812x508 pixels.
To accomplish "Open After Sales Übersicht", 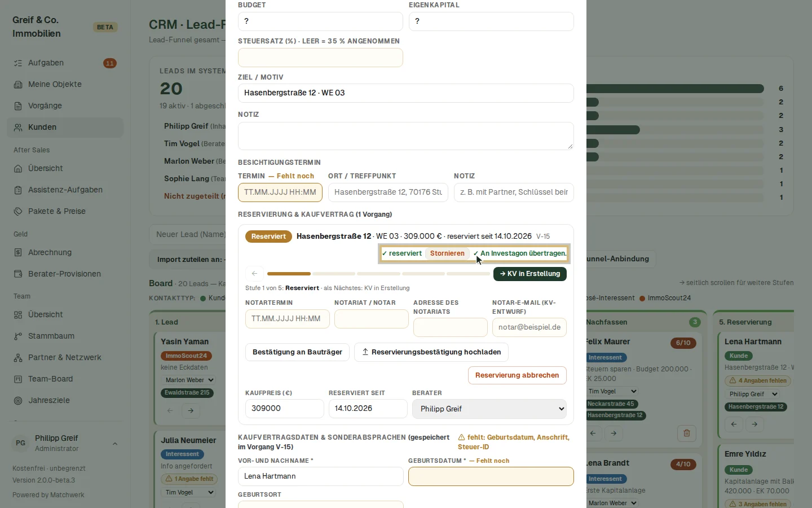I will (x=65, y=169).
